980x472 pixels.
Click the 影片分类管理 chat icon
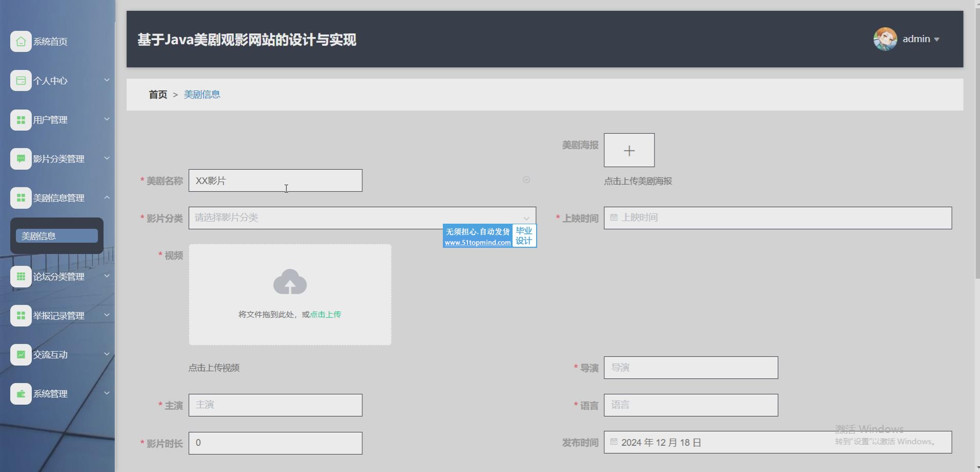21,159
